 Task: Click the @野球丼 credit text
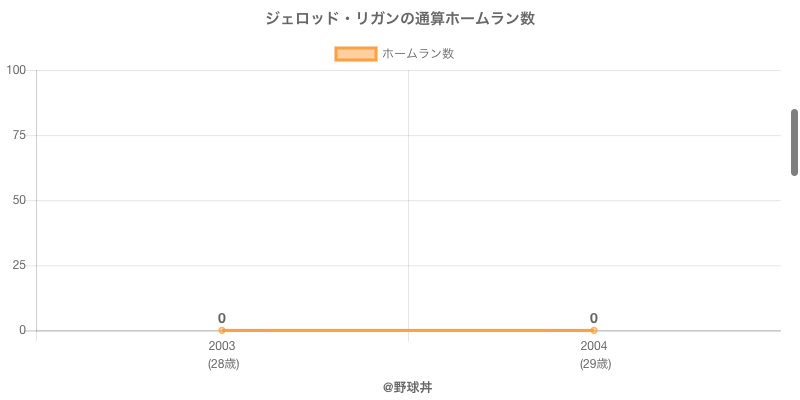pos(407,387)
